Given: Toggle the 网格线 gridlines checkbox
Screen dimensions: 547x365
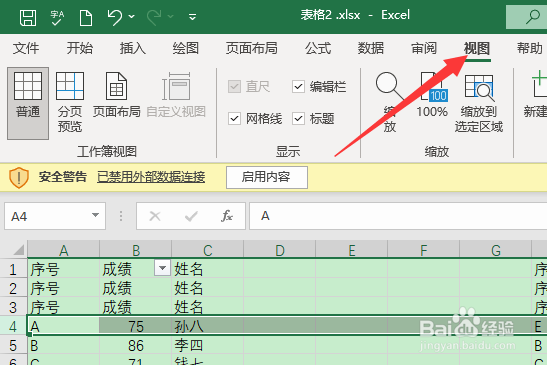Looking at the screenshot, I should pos(234,119).
